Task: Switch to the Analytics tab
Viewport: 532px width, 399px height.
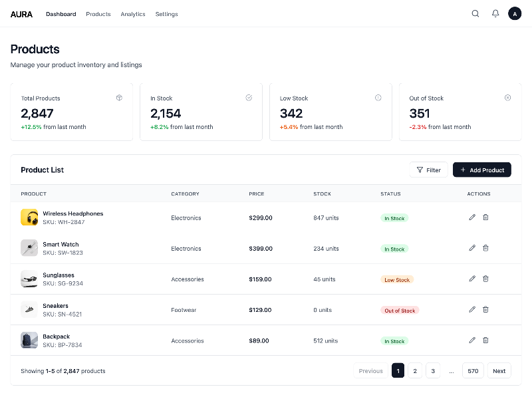Action: 133,14
